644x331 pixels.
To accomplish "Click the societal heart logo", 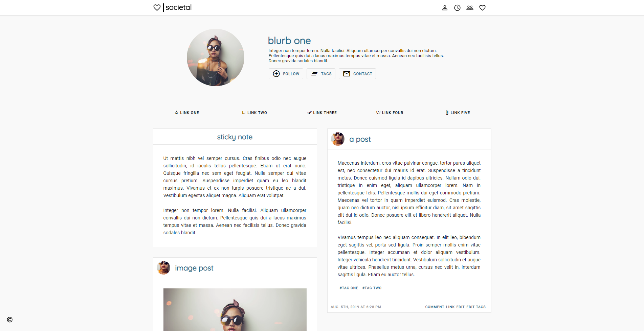I will (x=157, y=7).
